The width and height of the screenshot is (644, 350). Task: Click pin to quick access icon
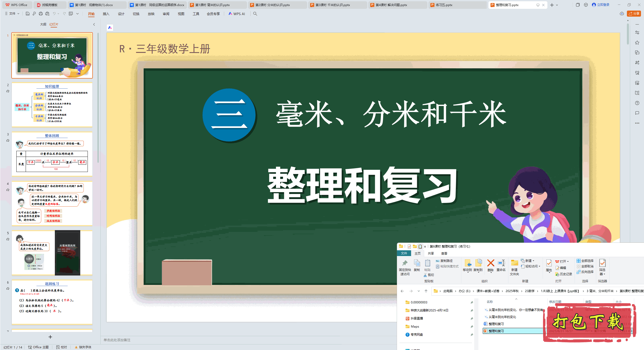pyautogui.click(x=405, y=263)
